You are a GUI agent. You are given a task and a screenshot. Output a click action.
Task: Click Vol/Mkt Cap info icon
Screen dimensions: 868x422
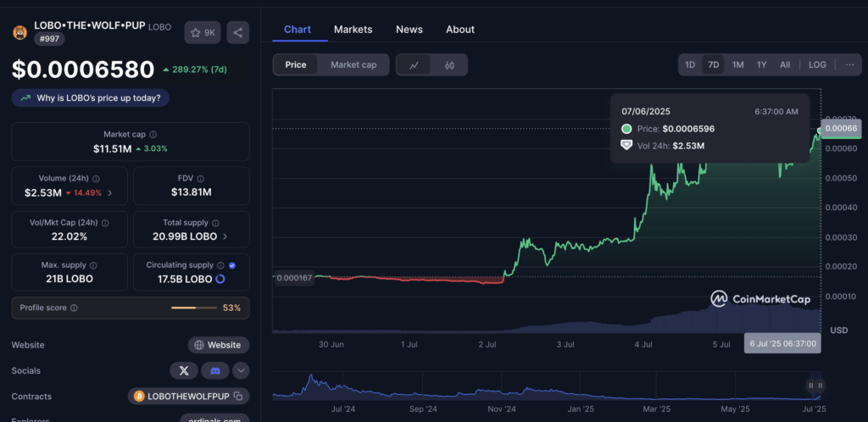(x=105, y=223)
